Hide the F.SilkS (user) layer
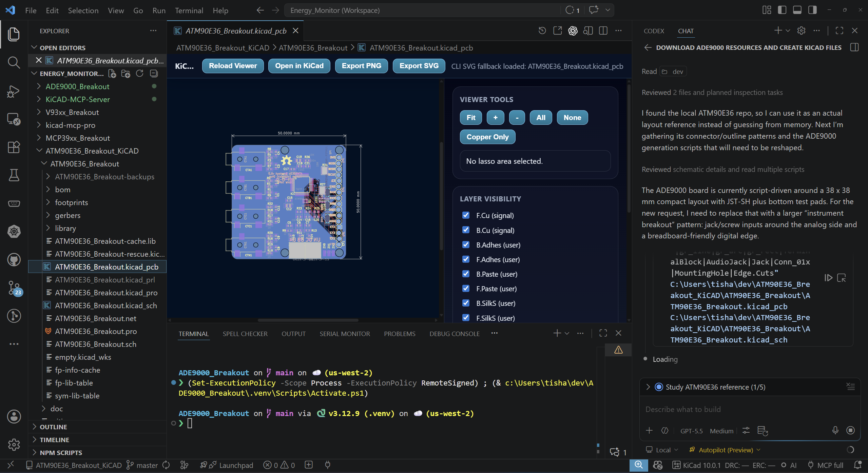868x473 pixels. coord(466,318)
